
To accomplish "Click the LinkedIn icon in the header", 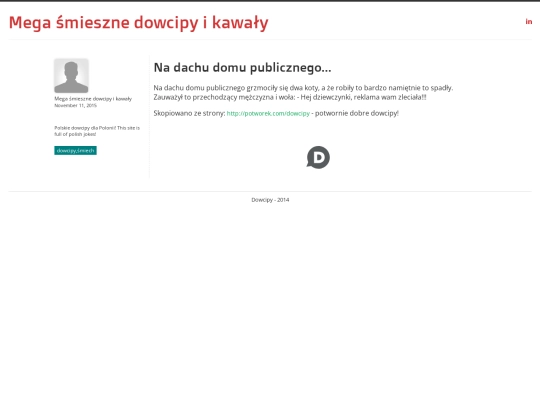I will pos(529,22).
